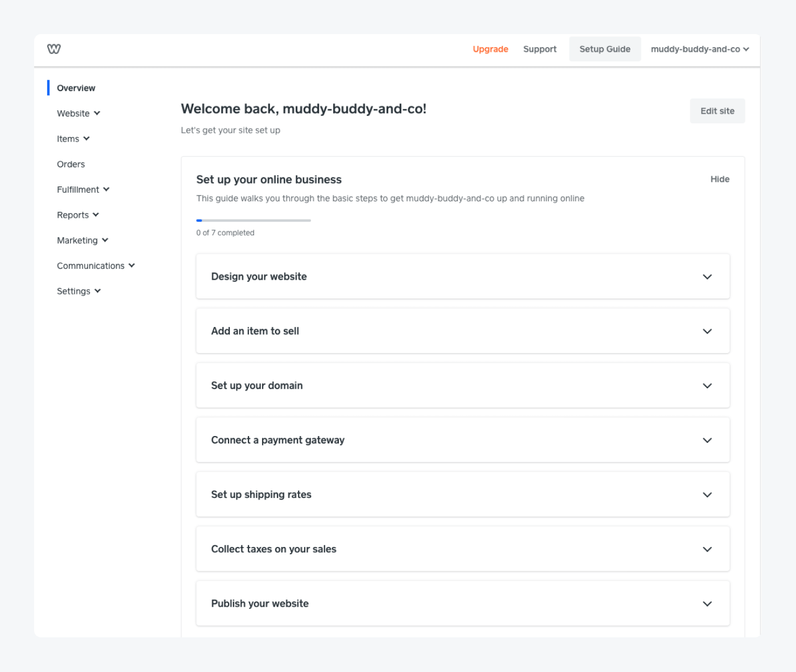Expand the Reports sidebar section
This screenshot has height=672, width=796.
point(78,215)
